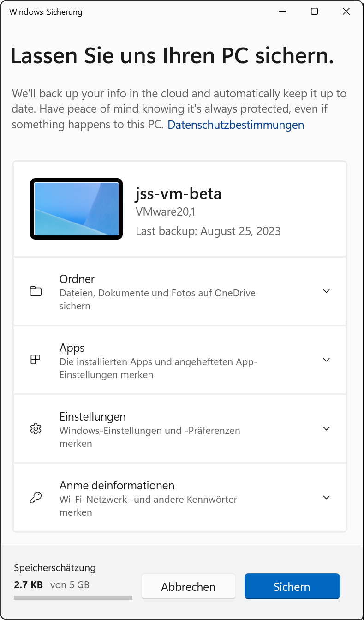
Task: Click the Speicherschätzung storage progress bar
Action: tap(73, 597)
